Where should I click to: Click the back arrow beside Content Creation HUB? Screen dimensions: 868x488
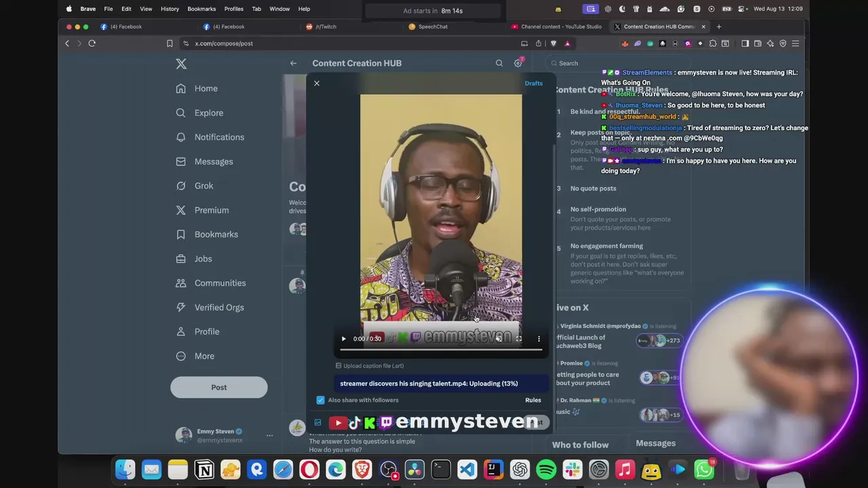294,63
